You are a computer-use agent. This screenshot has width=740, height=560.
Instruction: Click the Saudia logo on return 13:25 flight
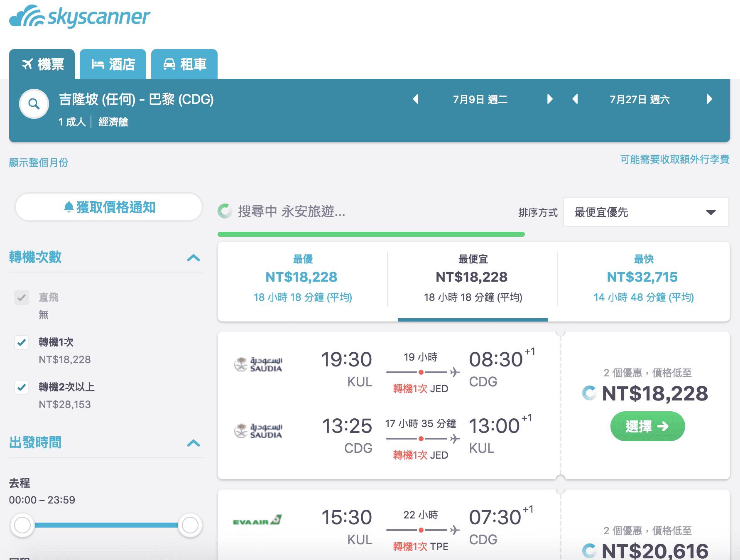click(x=258, y=431)
